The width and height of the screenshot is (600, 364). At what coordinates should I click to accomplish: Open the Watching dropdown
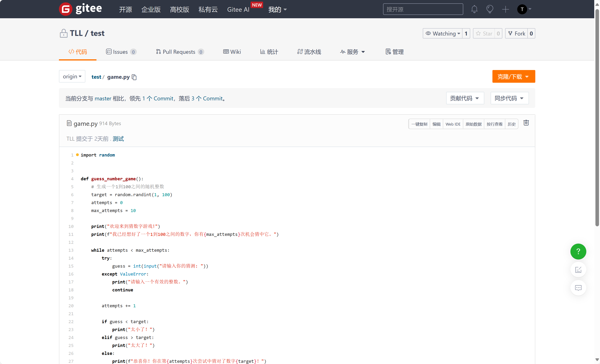[x=442, y=33]
